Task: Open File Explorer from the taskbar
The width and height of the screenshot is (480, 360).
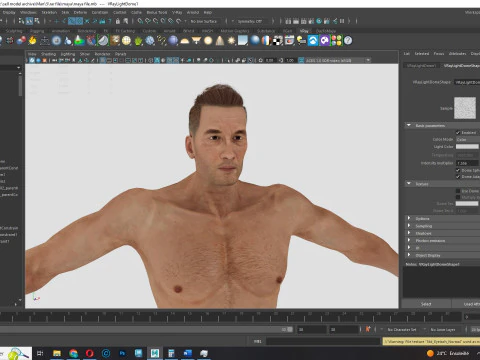Action: pos(57,353)
